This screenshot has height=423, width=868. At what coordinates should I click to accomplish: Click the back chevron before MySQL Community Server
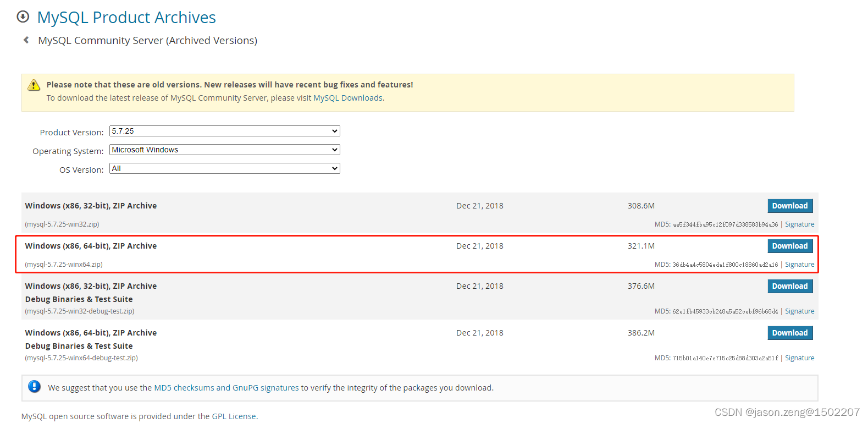click(26, 40)
